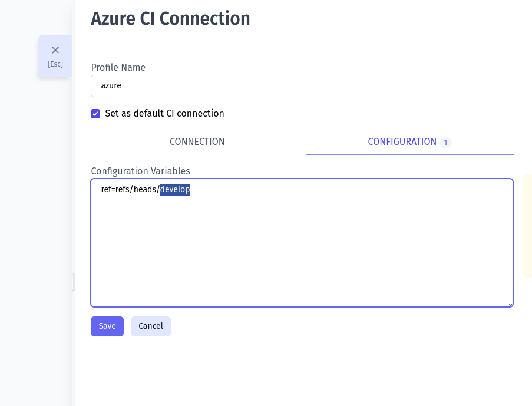Close the panel with the X icon
The height and width of the screenshot is (406, 532).
[x=55, y=51]
